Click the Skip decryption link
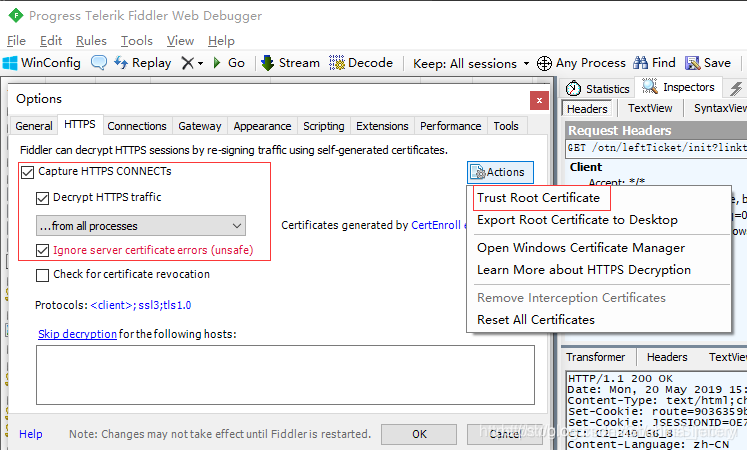Image resolution: width=747 pixels, height=450 pixels. coord(77,334)
